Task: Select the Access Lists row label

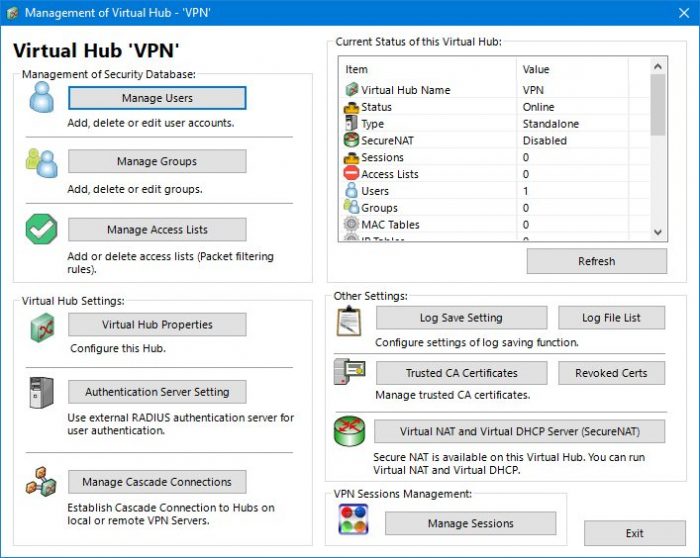Action: (390, 174)
